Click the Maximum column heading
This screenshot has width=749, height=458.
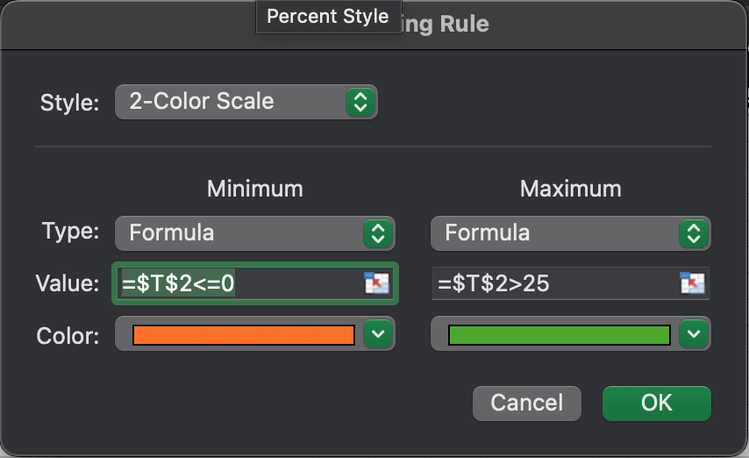[x=570, y=188]
